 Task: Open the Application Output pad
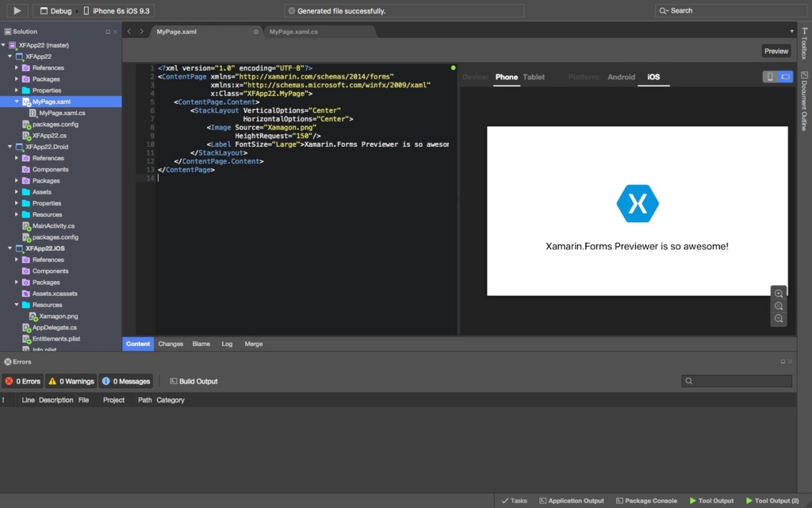(572, 501)
